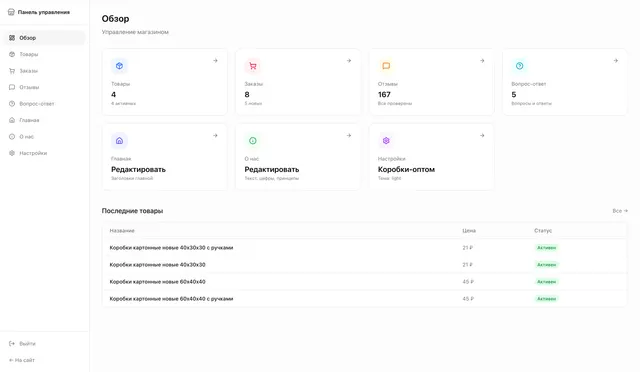
Task: Open product Коробки картонные новые 60x40x40
Action: coord(158,282)
